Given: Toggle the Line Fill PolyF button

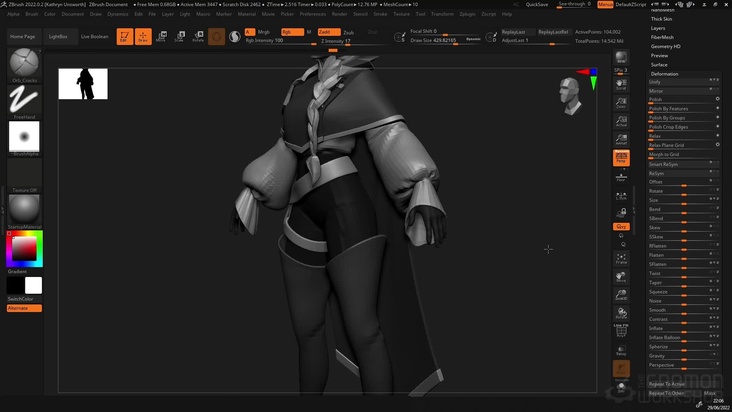Looking at the screenshot, I should [x=621, y=330].
